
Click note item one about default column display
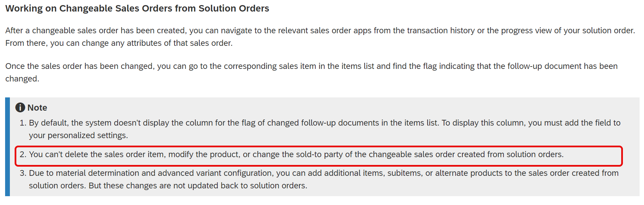[x=320, y=129]
